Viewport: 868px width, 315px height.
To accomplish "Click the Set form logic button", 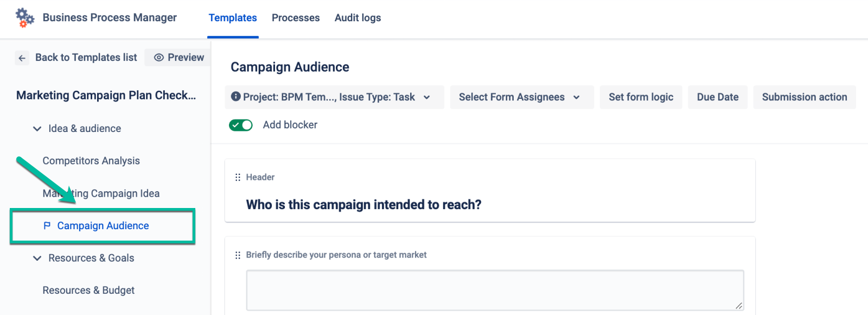I will click(x=641, y=97).
